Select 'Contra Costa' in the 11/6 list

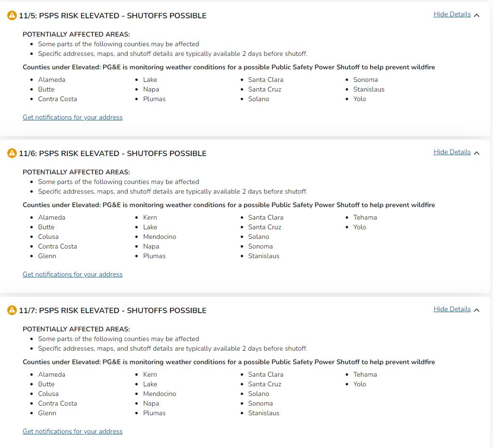(x=58, y=246)
